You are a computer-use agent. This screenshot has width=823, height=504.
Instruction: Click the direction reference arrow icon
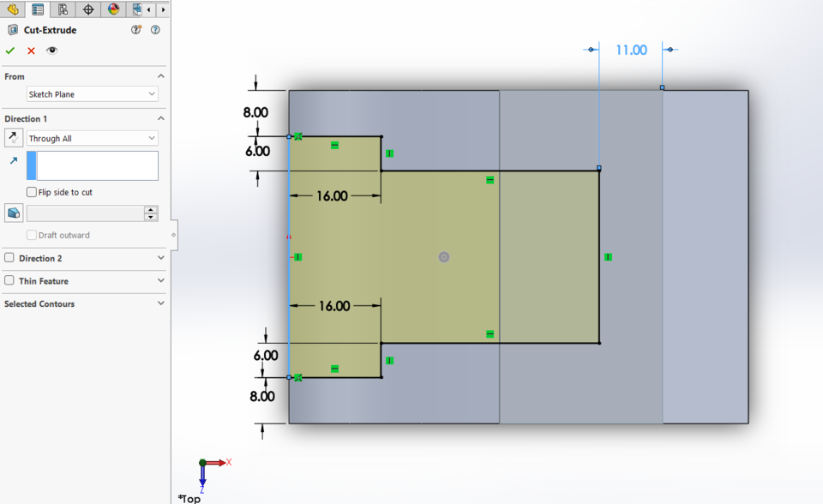[x=13, y=160]
